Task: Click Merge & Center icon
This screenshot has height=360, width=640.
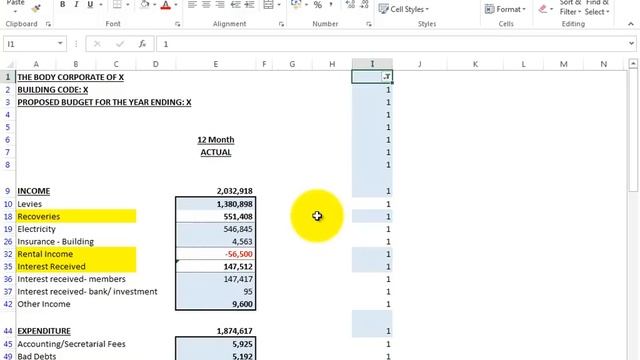Action: click(x=269, y=4)
